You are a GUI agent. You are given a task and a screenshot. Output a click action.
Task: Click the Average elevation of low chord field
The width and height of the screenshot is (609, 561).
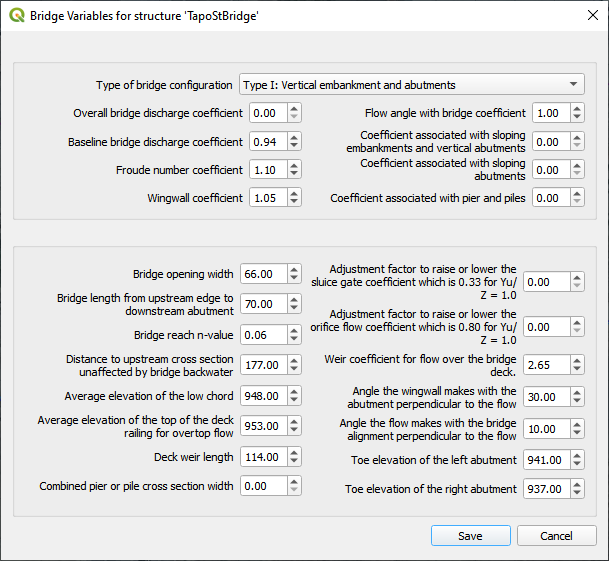(262, 396)
